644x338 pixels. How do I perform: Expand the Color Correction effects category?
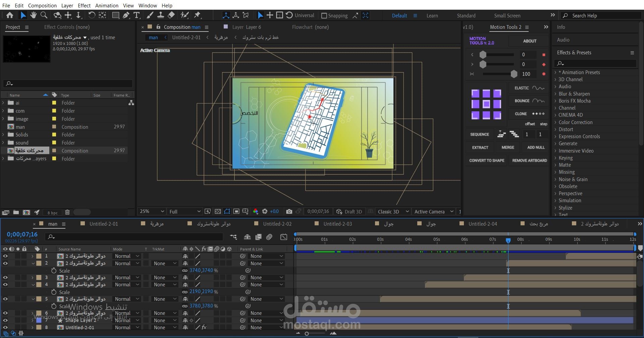555,122
